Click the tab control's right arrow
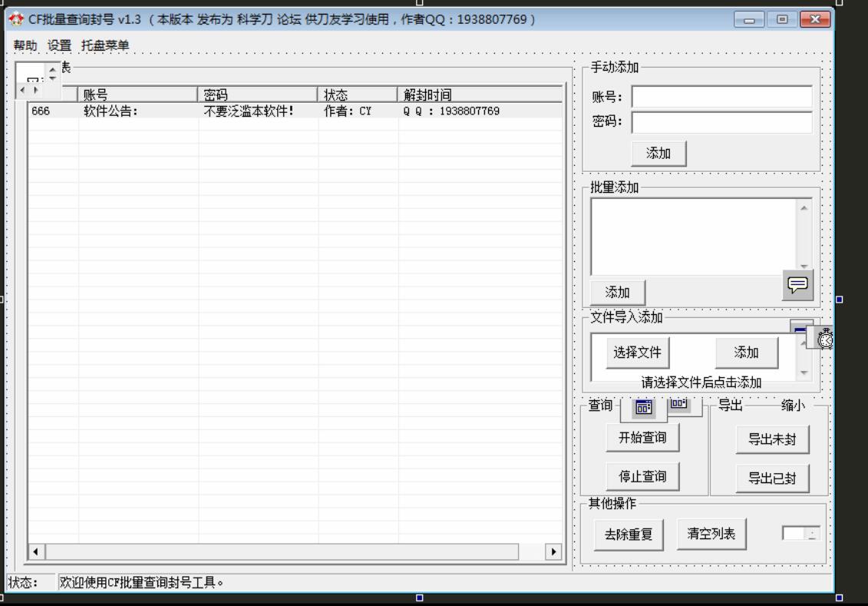 [35, 90]
